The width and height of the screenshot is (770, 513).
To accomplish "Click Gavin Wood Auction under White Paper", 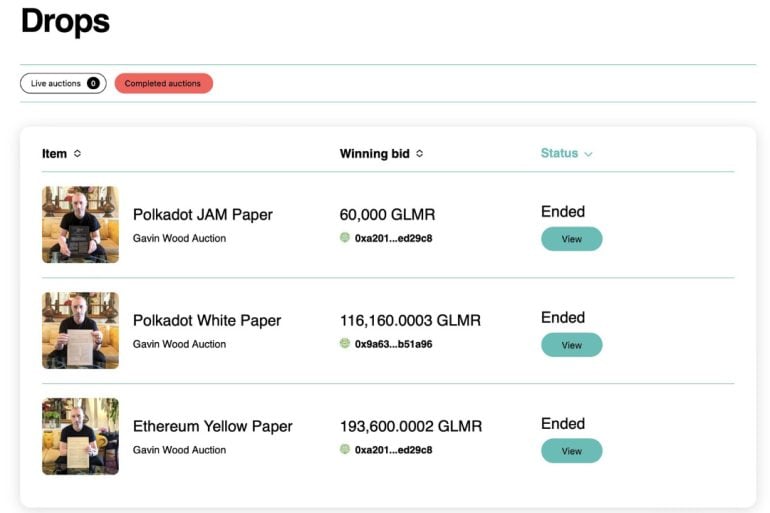I will click(x=180, y=344).
